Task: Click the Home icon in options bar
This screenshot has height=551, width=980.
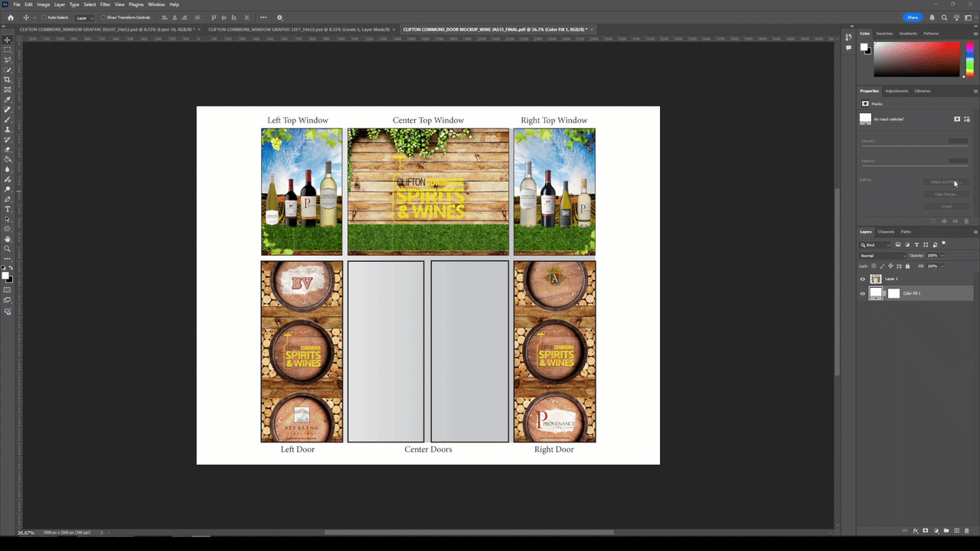Action: 11,18
